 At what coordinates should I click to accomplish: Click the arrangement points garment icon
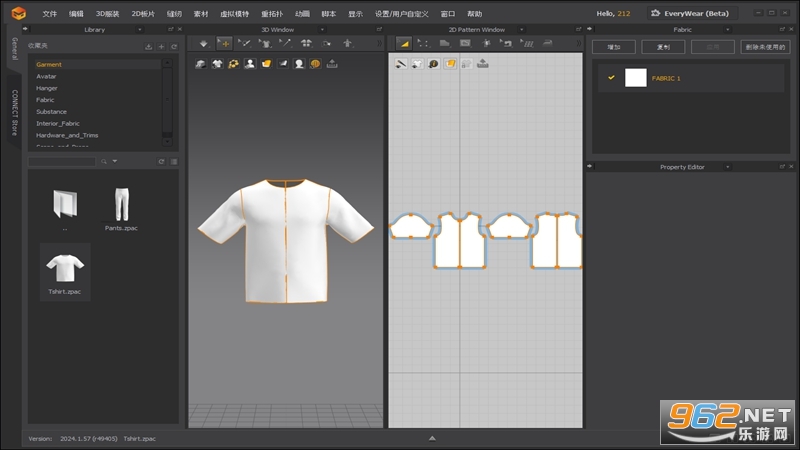pyautogui.click(x=306, y=43)
